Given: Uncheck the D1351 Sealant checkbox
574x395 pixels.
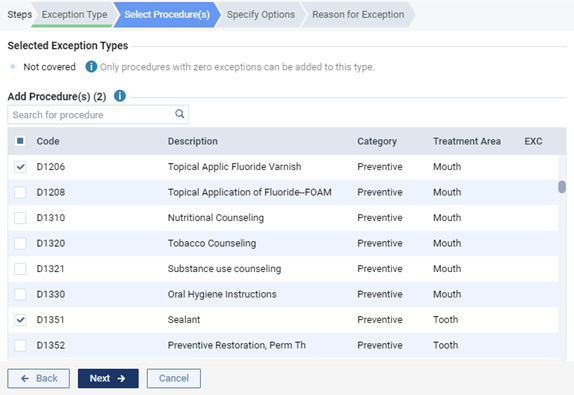Looking at the screenshot, I should pyautogui.click(x=20, y=320).
